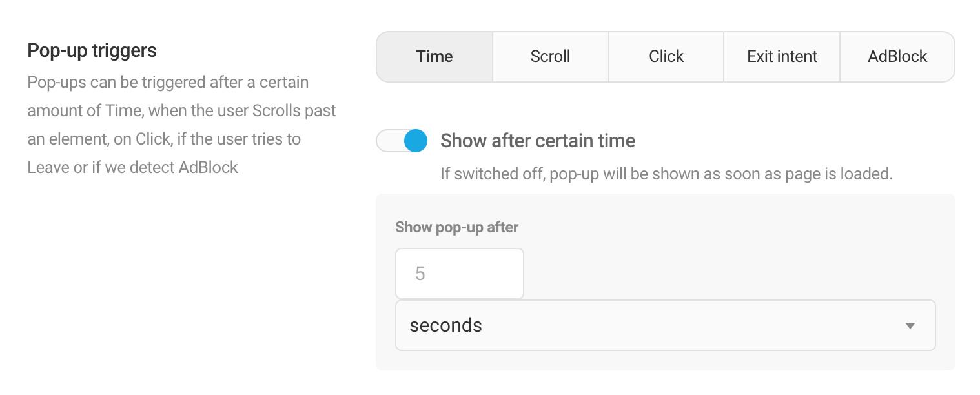Viewport: 980px width, 395px height.
Task: Select the Time trigger tab
Action: pyautogui.click(x=434, y=57)
